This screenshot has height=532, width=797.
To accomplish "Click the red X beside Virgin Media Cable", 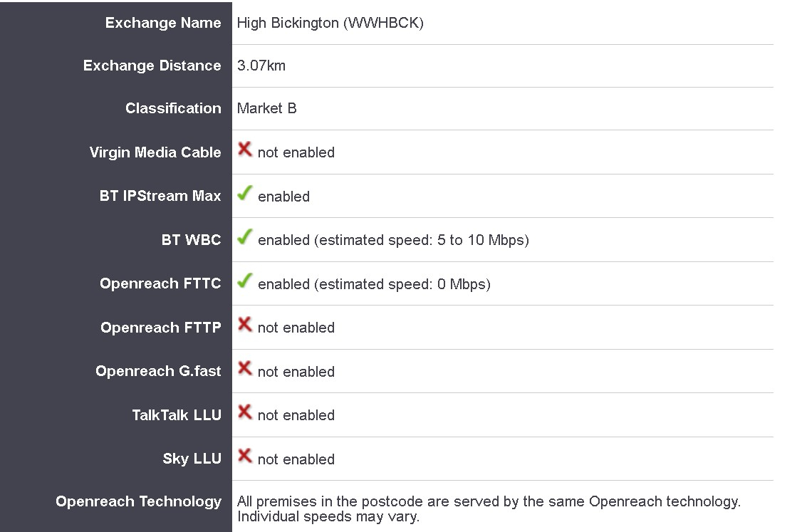I will (244, 149).
